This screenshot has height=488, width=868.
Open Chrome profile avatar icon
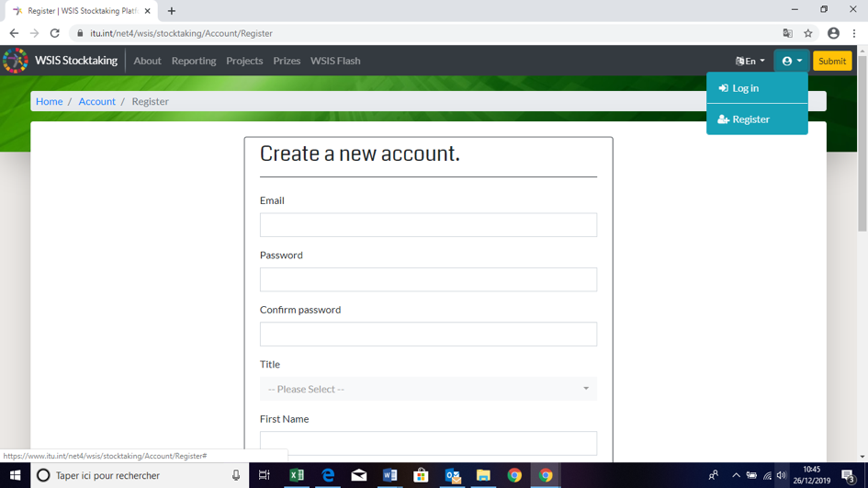(x=833, y=33)
